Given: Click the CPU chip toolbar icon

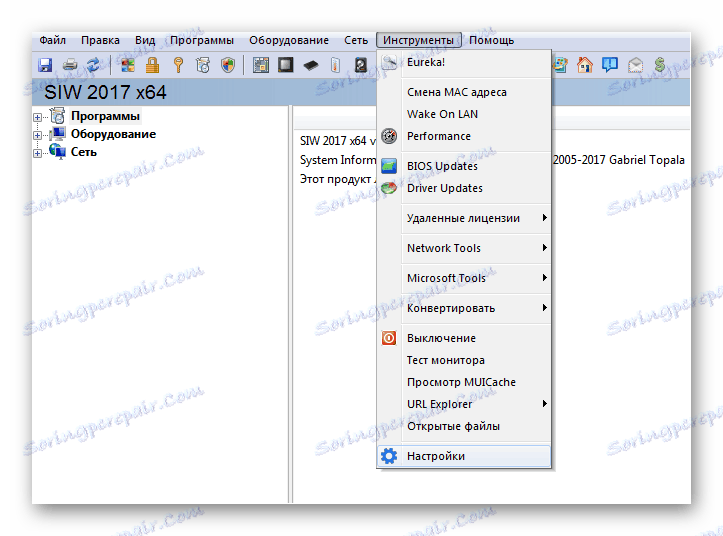Looking at the screenshot, I should pyautogui.click(x=286, y=65).
